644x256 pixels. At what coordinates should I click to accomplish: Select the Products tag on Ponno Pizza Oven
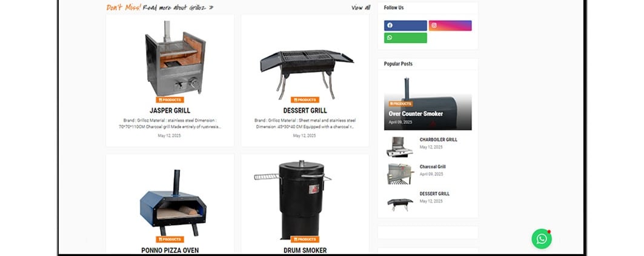click(170, 240)
